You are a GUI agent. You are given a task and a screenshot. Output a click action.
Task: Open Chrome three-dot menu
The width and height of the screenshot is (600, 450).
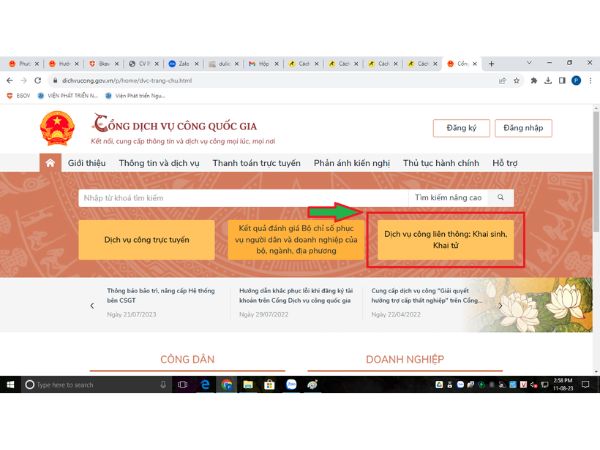click(x=590, y=81)
